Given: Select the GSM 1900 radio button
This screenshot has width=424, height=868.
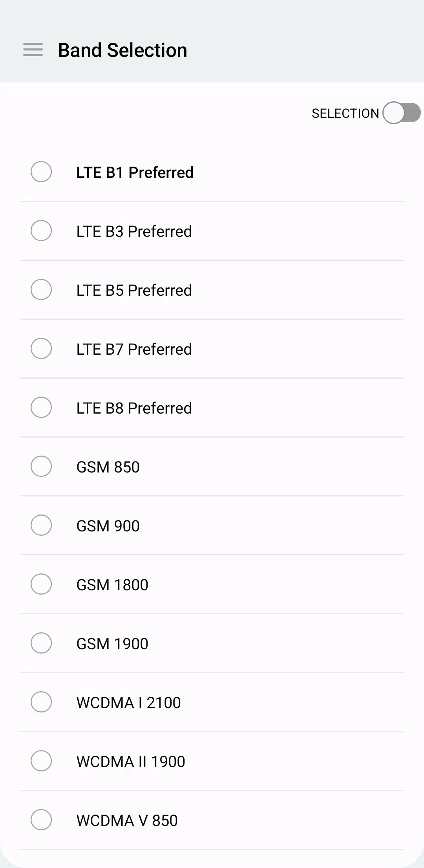Looking at the screenshot, I should click(41, 643).
